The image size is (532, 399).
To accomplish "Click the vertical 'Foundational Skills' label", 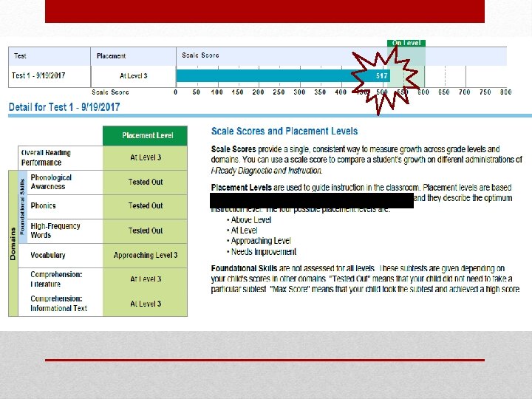I will (x=22, y=207).
